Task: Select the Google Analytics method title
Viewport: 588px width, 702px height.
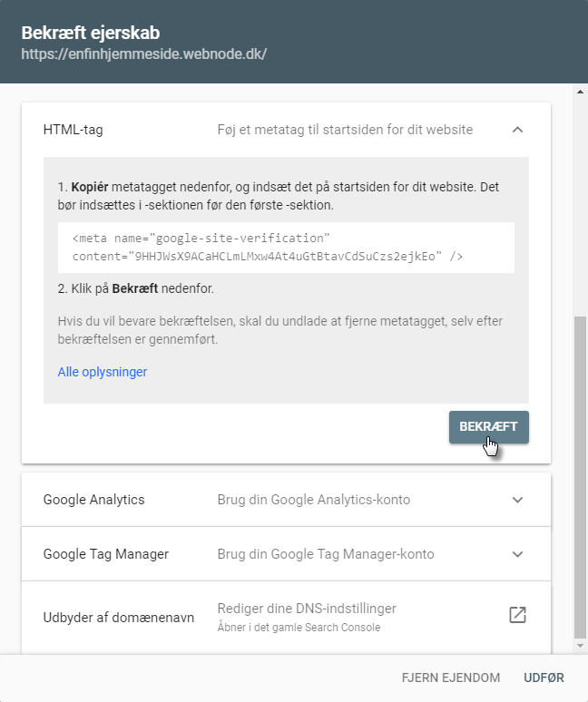Action: (x=94, y=500)
